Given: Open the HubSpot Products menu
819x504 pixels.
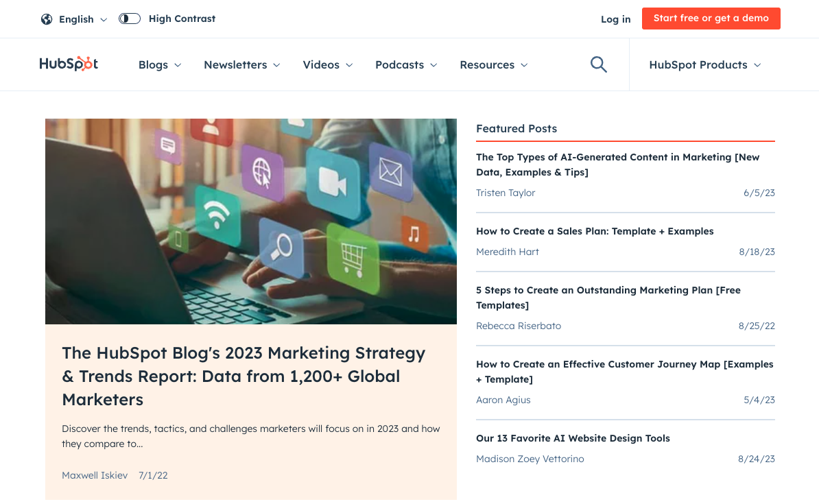Looking at the screenshot, I should 705,64.
